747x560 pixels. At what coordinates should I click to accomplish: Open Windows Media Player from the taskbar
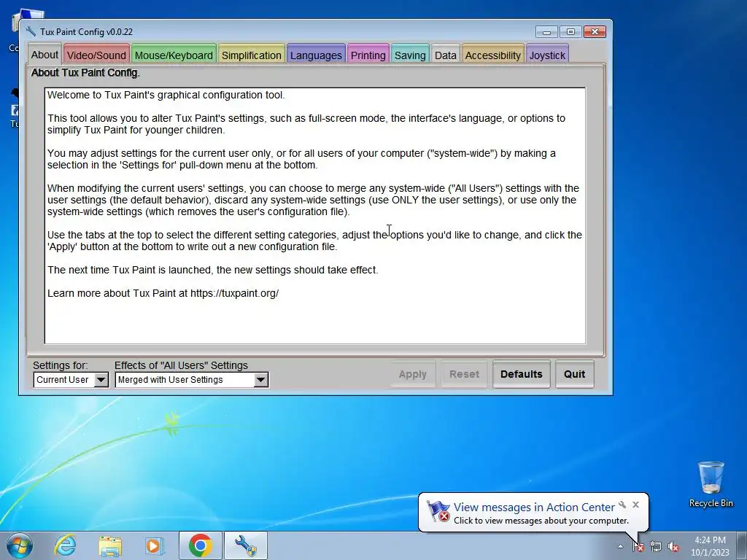click(155, 545)
